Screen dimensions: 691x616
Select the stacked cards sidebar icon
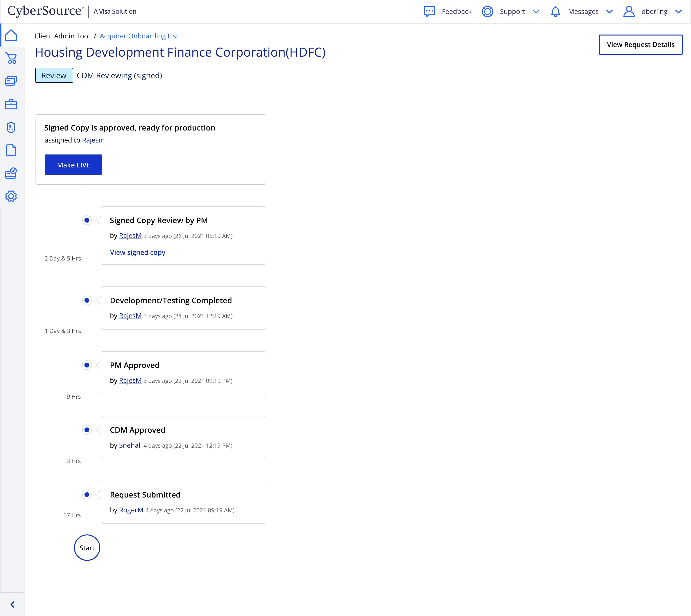[11, 81]
